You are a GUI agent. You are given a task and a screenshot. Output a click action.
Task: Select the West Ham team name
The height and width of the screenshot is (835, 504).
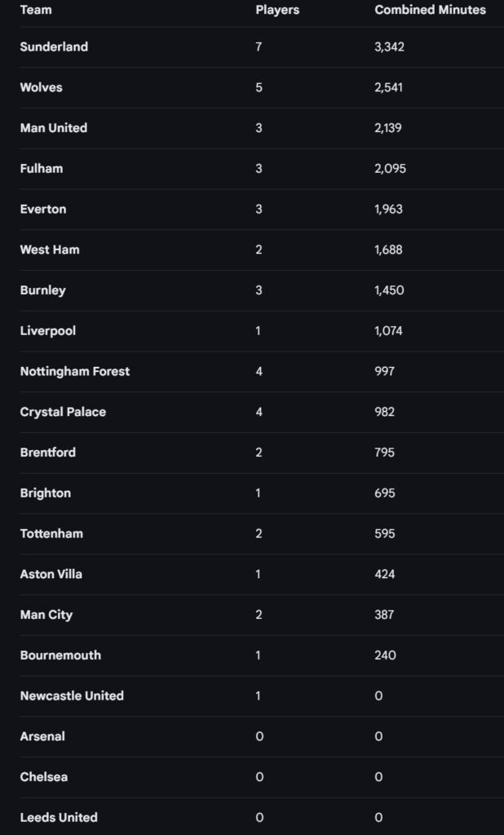pos(50,250)
